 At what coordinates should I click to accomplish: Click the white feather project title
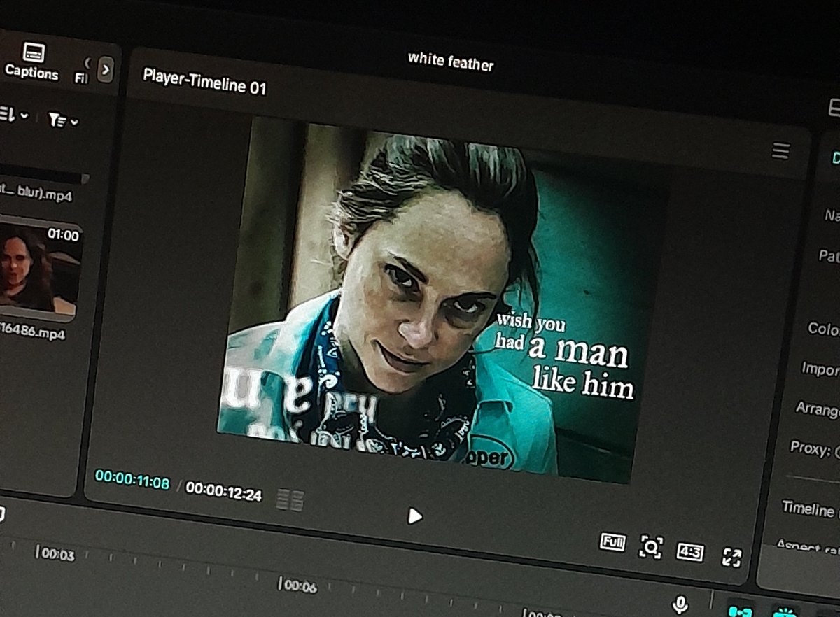451,62
